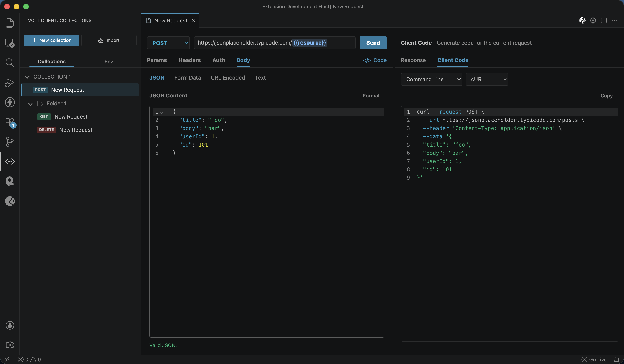The width and height of the screenshot is (624, 364).
Task: Click the request URL input field
Action: 274,43
